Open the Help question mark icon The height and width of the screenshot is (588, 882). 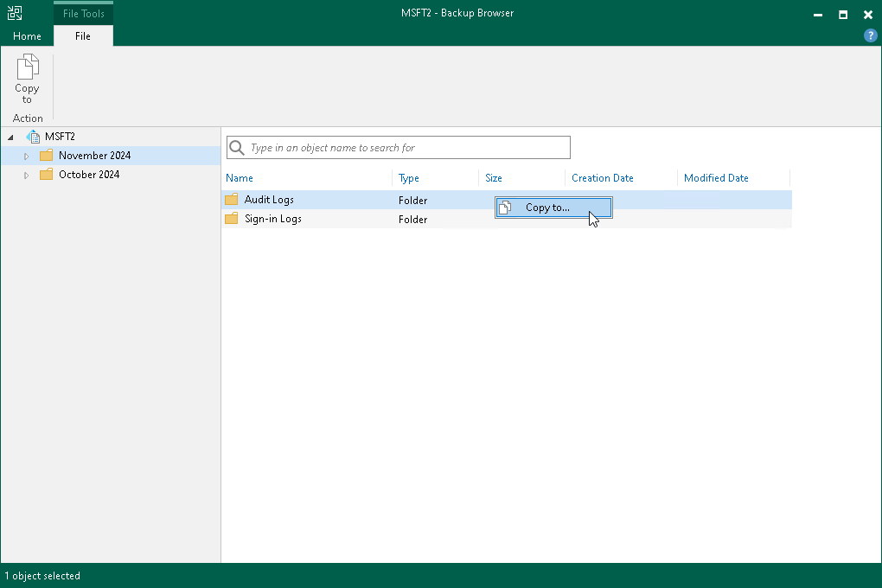pyautogui.click(x=870, y=35)
